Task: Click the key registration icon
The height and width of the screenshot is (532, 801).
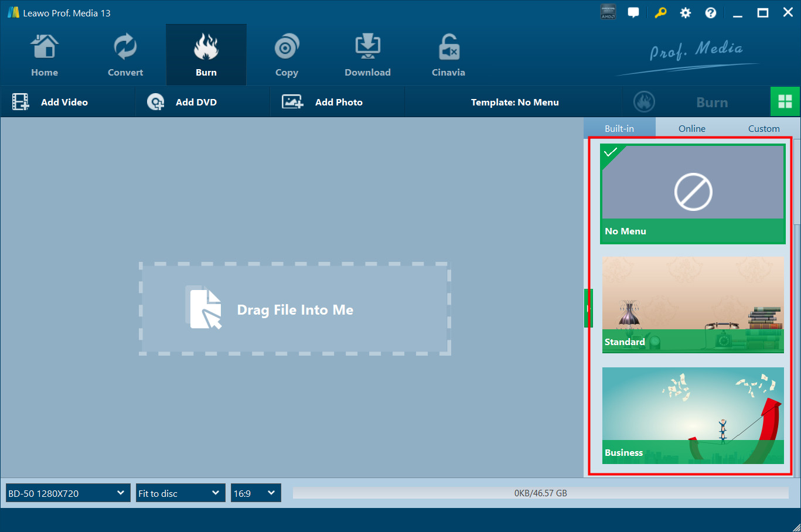Action: coord(660,13)
